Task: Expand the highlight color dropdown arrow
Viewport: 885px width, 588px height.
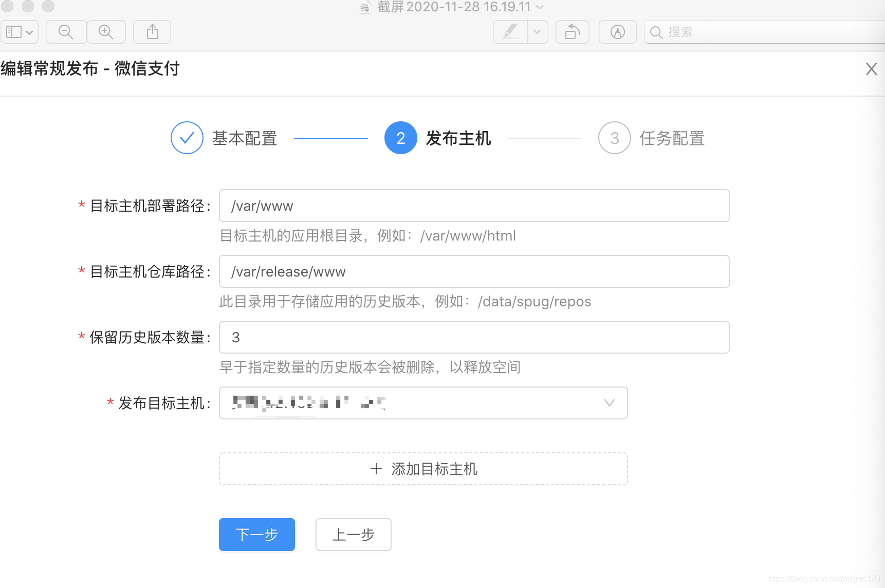Action: pyautogui.click(x=538, y=32)
